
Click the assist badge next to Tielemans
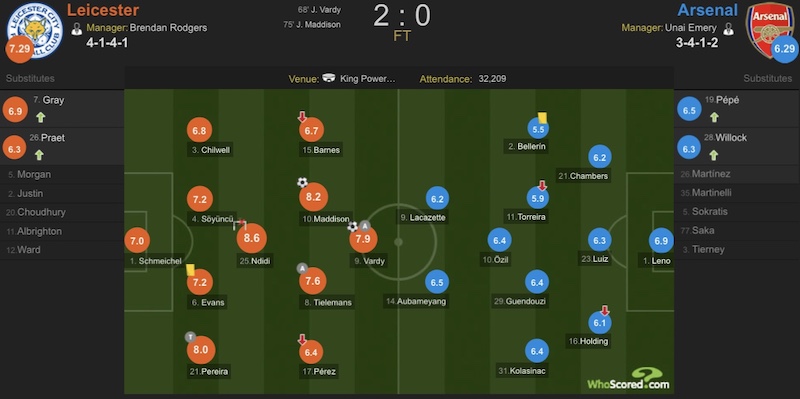pos(302,268)
